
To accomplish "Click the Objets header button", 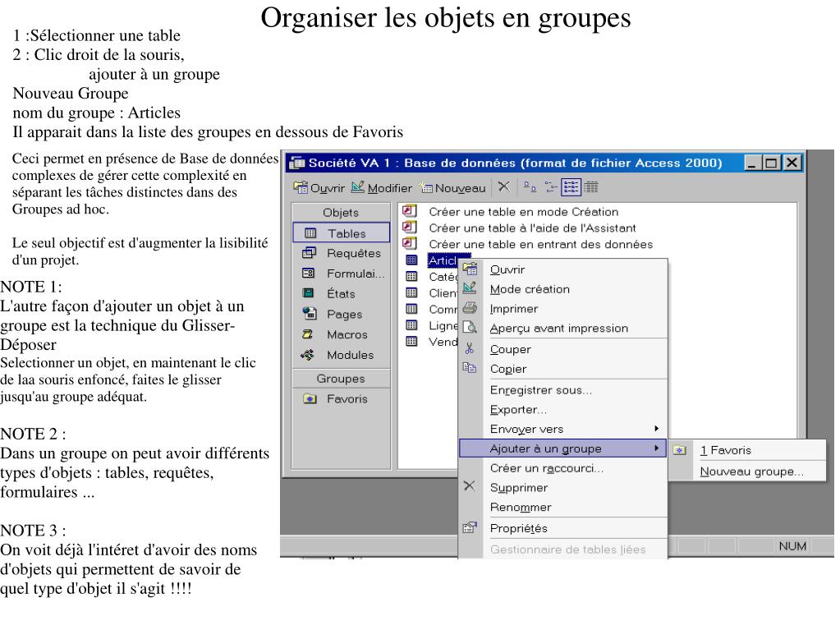I will pos(342,213).
